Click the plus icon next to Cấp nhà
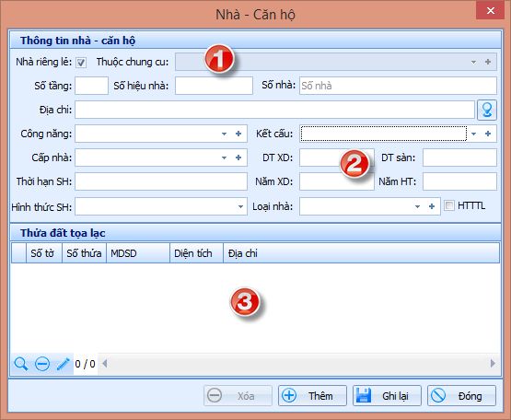 238,157
